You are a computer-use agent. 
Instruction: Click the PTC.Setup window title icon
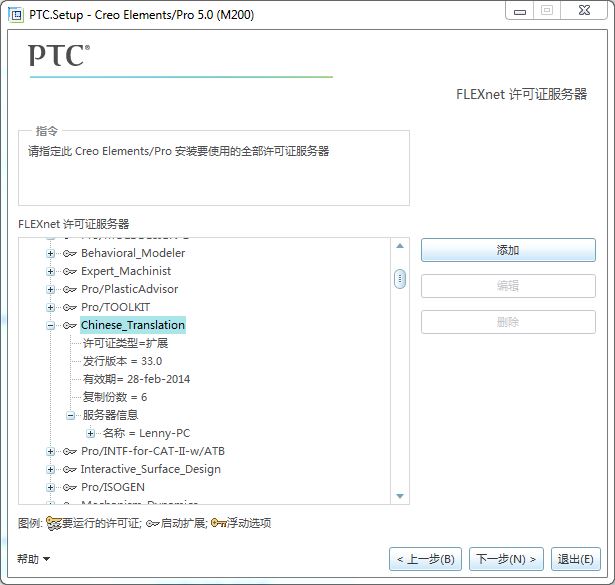coord(16,15)
